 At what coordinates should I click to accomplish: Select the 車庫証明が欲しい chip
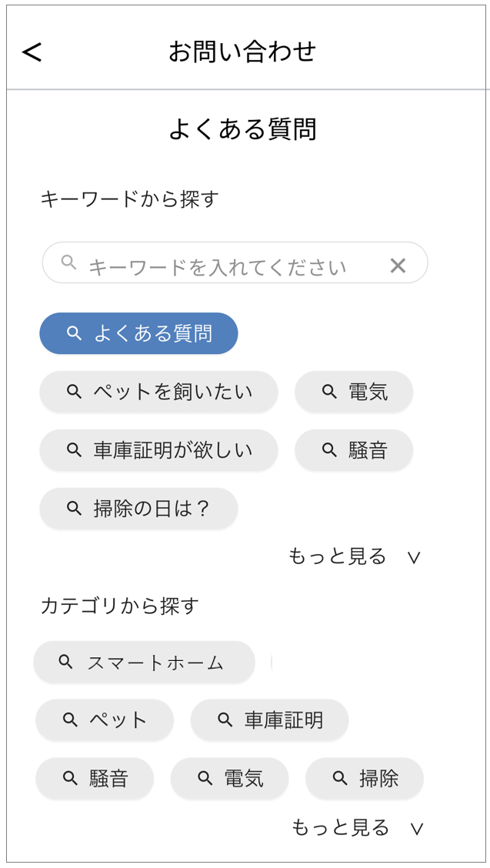(158, 450)
